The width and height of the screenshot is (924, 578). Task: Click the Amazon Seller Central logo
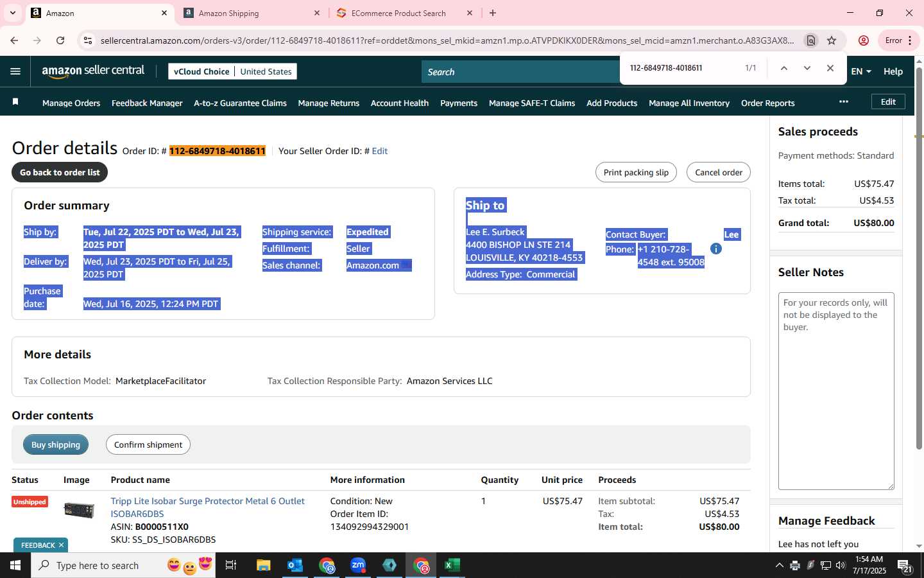(93, 71)
